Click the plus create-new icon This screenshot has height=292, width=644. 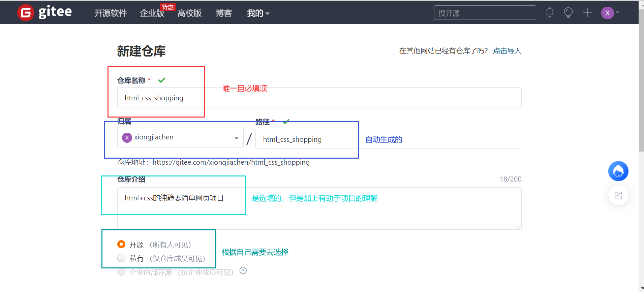(x=587, y=13)
